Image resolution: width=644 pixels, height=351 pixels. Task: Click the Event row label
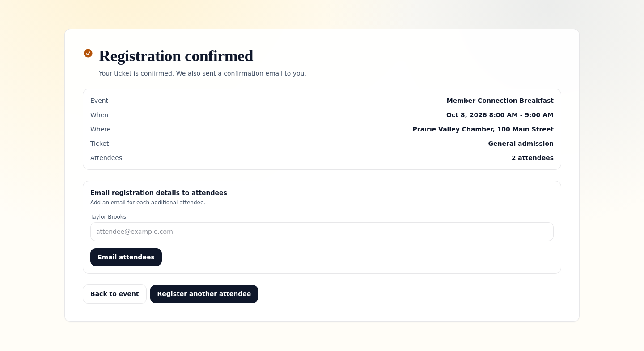click(x=99, y=101)
